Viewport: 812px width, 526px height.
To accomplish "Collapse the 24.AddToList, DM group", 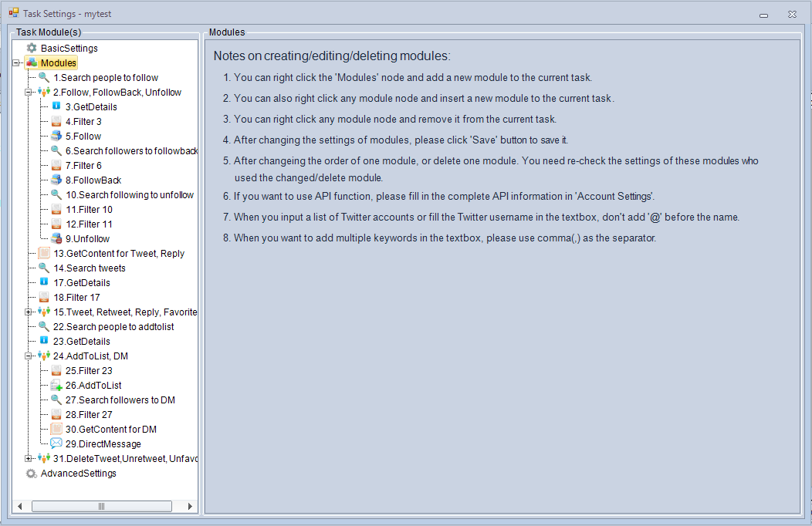I will click(x=29, y=356).
